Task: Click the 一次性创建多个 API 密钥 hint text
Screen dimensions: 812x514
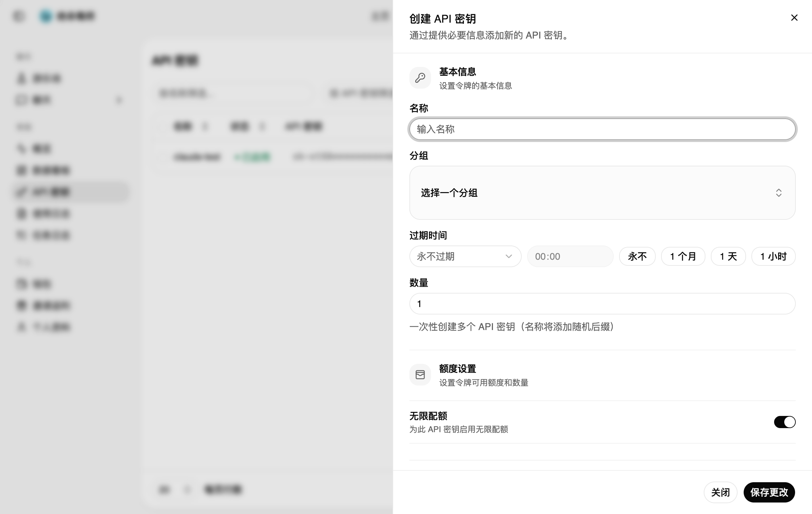Action: (x=512, y=327)
